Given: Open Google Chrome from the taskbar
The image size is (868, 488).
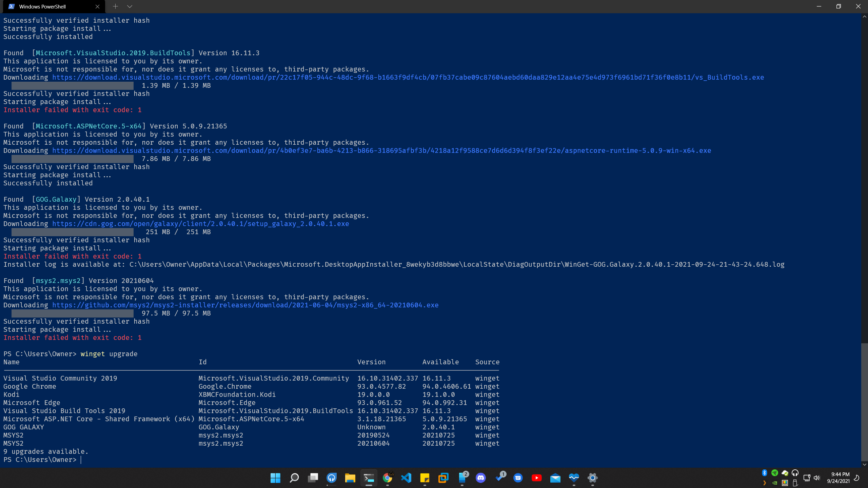Looking at the screenshot, I should coord(388,478).
